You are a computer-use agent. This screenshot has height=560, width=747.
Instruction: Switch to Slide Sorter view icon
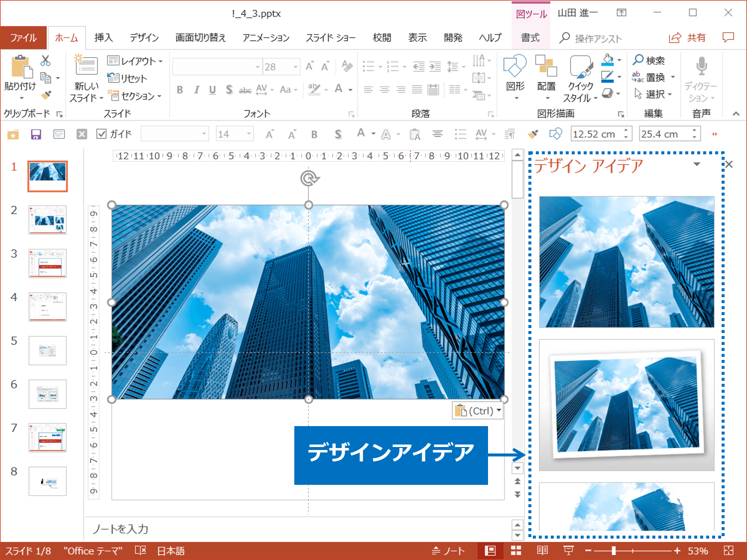coord(516,551)
